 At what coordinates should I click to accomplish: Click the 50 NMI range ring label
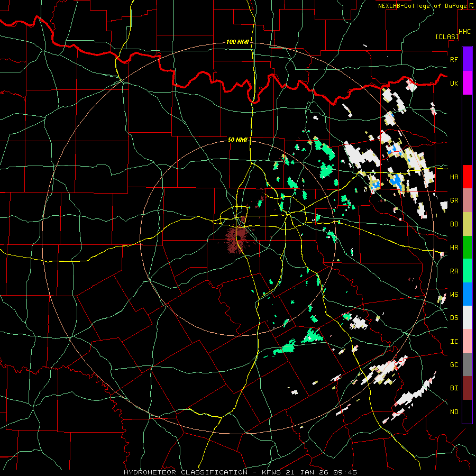coord(237,140)
